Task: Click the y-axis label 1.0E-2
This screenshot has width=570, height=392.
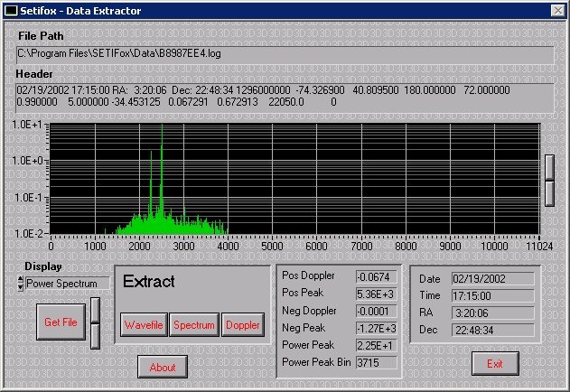Action: click(x=28, y=233)
